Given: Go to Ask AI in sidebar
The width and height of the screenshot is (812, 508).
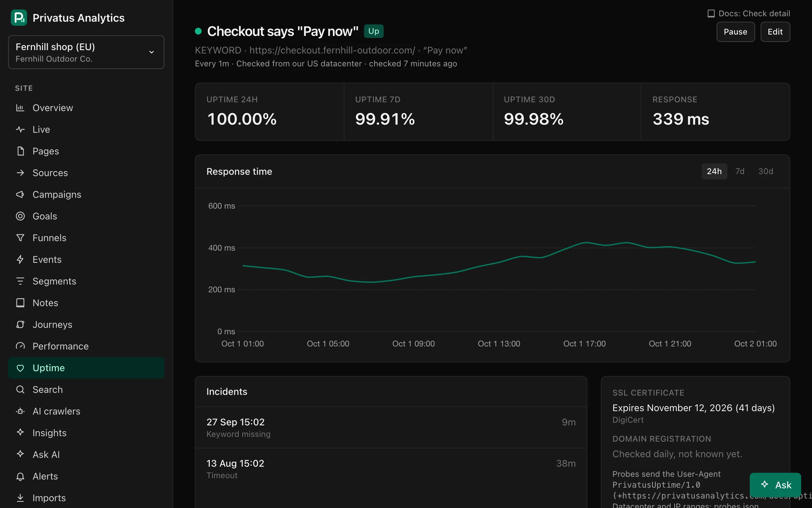Looking at the screenshot, I should (x=86, y=454).
